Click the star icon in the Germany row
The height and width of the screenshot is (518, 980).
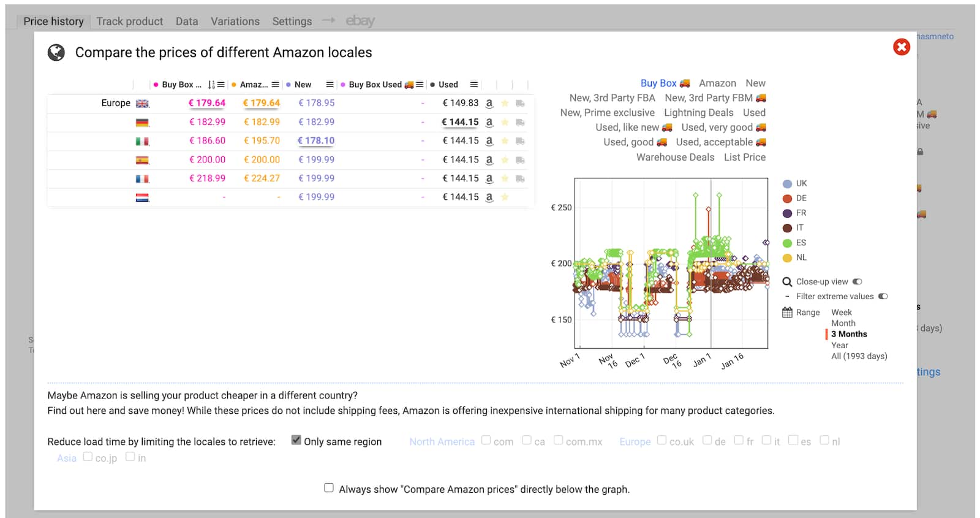coord(505,123)
